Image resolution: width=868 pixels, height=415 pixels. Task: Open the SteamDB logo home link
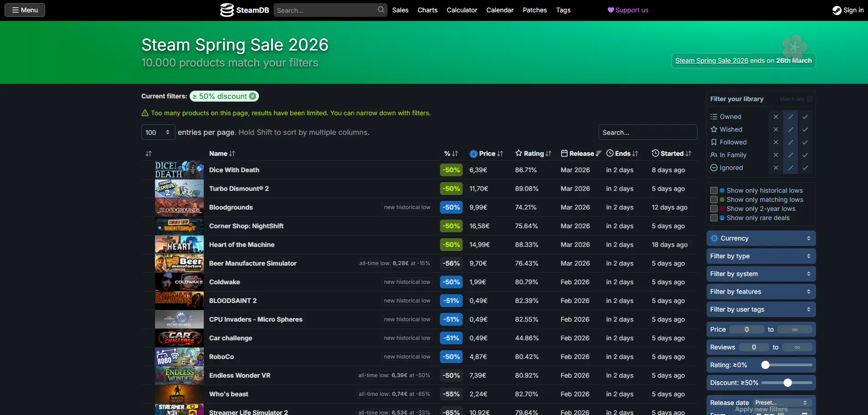click(x=245, y=10)
